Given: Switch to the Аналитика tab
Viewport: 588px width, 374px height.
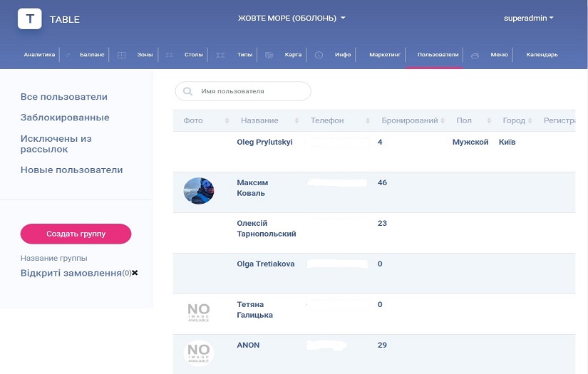Looking at the screenshot, I should (x=39, y=55).
